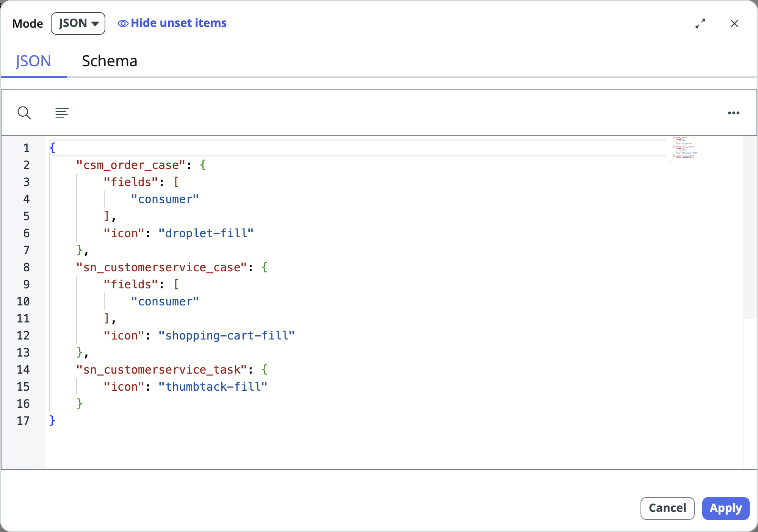
Task: Cancel editing the JSON
Action: point(667,509)
